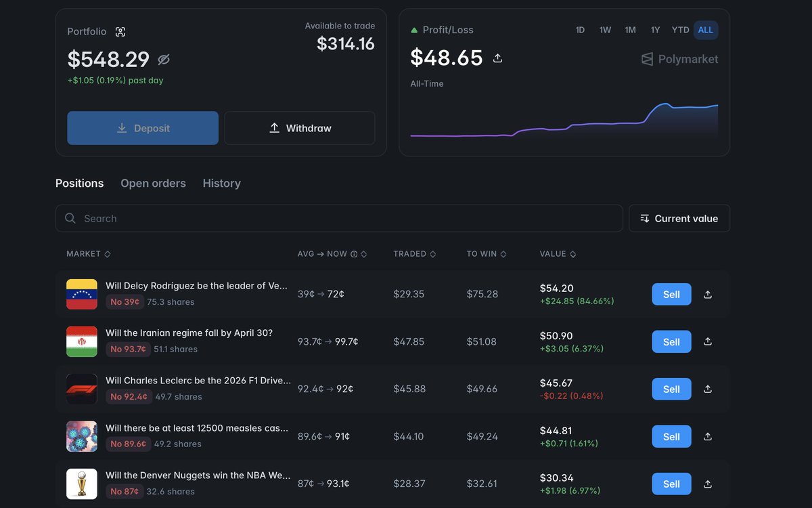This screenshot has width=812, height=508.
Task: Open the NBA trophy market thumbnail
Action: 82,484
